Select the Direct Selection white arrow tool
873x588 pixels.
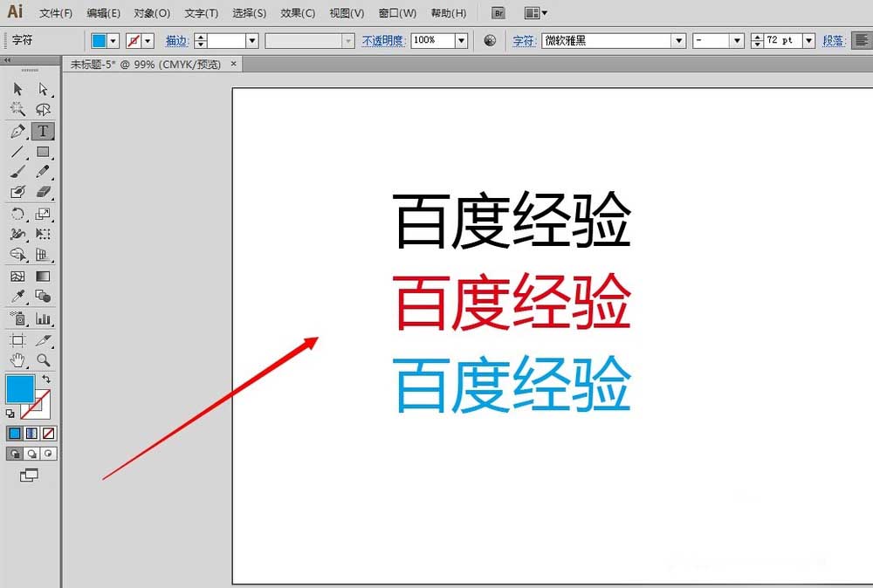tap(44, 89)
